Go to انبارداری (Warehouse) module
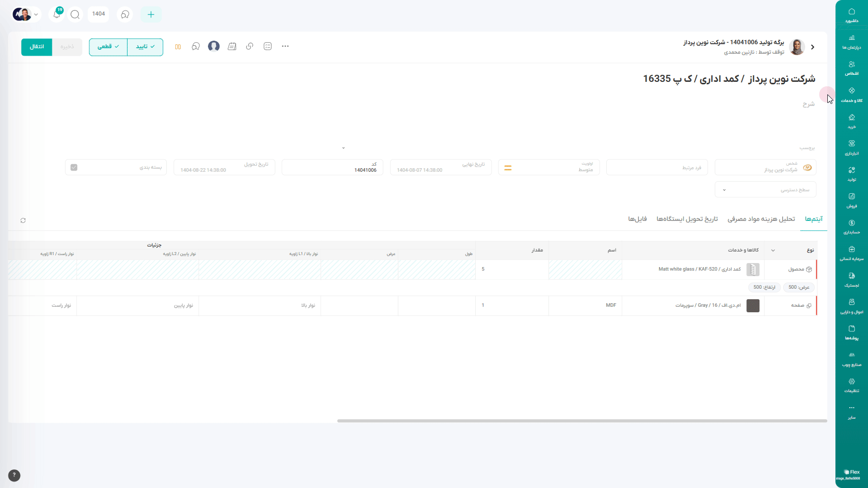The width and height of the screenshot is (868, 488). pyautogui.click(x=851, y=147)
